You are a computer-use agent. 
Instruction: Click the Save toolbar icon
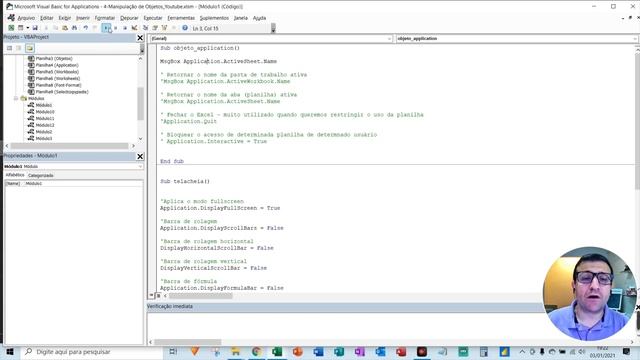tap(35, 28)
